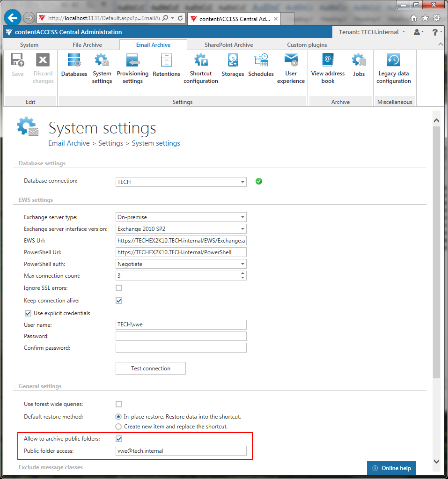Switch to the File Archive tab
Image resolution: width=448 pixels, height=479 pixels.
(x=88, y=45)
